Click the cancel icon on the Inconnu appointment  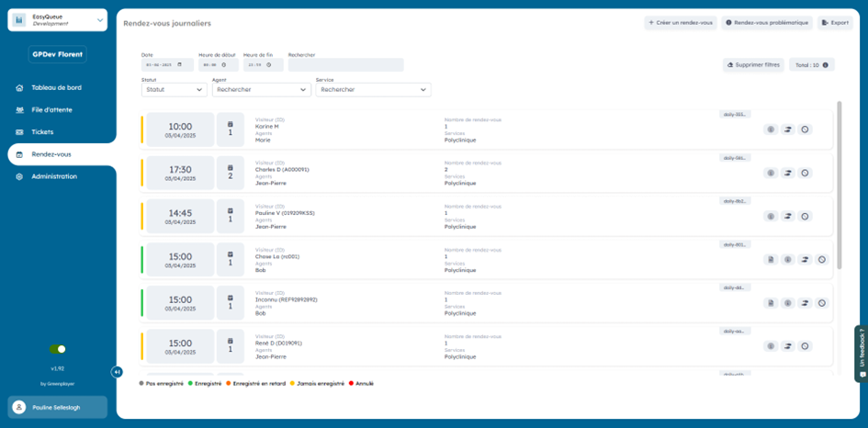(x=822, y=303)
